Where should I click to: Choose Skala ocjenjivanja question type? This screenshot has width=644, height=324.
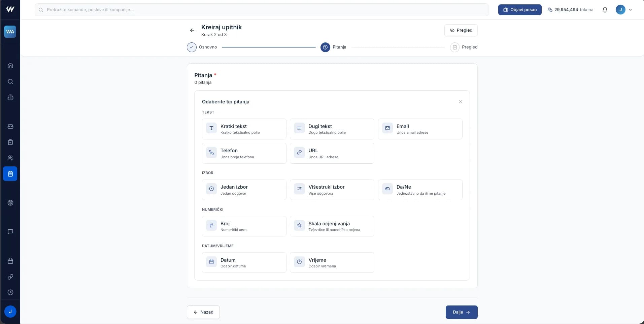point(332,226)
